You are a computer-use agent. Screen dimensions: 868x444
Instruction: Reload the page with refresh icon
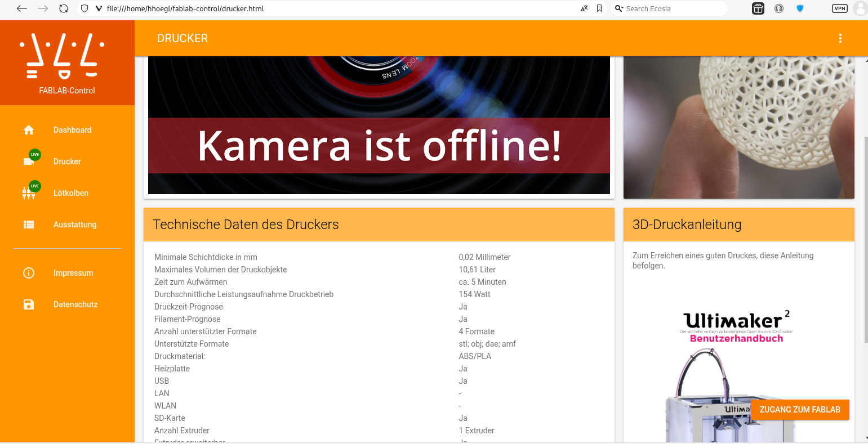64,8
